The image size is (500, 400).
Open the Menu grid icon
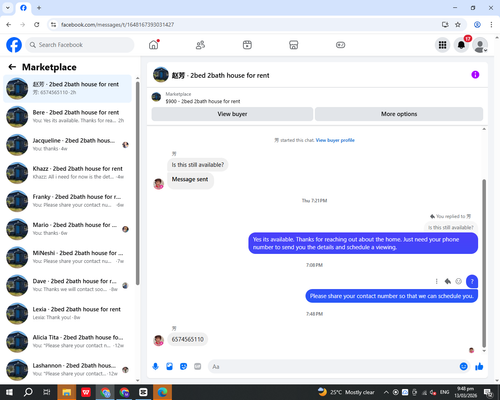[x=442, y=45]
